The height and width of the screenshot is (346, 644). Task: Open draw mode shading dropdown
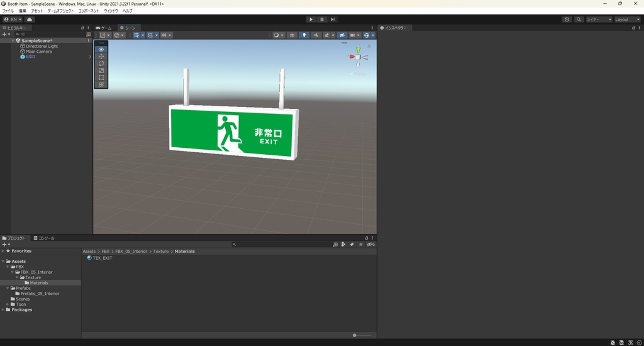(278, 35)
